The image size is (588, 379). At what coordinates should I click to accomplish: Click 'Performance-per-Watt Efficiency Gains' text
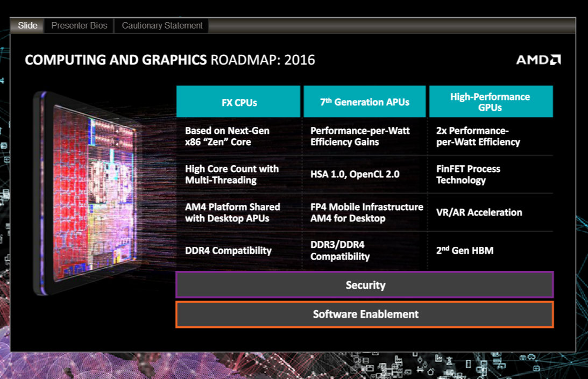pos(360,136)
